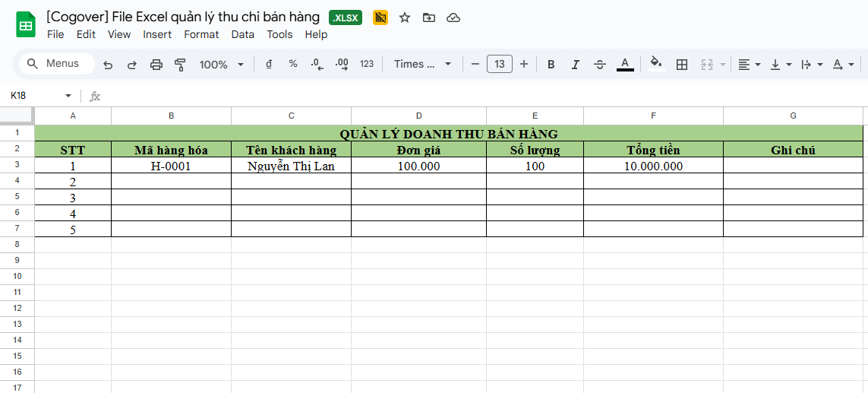Expand the Times font family dropdown

(423, 65)
